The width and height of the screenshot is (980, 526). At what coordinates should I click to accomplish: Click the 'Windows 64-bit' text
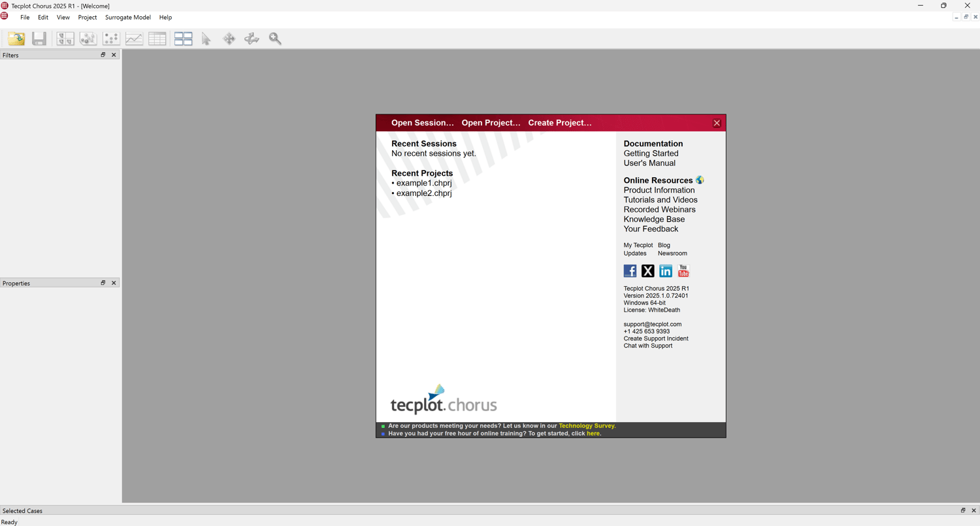click(645, 303)
